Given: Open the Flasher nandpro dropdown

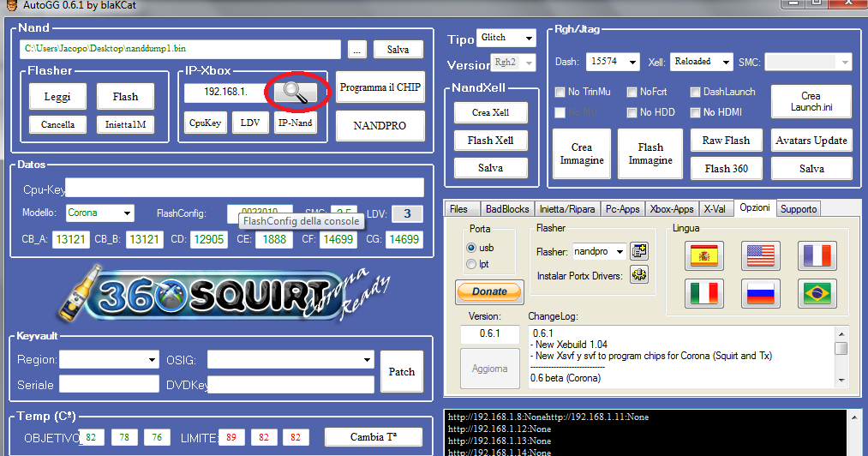Looking at the screenshot, I should tap(599, 251).
